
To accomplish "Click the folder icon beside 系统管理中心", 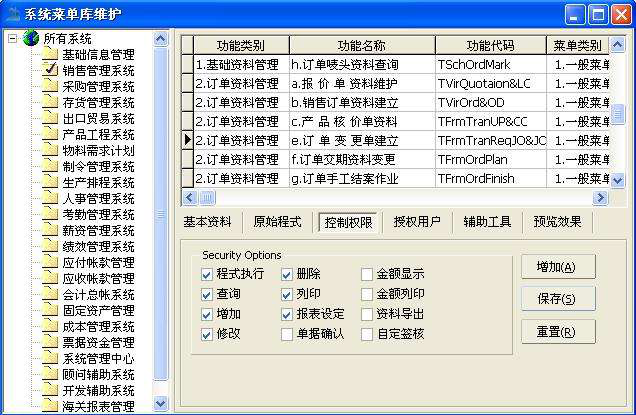I will point(51,358).
